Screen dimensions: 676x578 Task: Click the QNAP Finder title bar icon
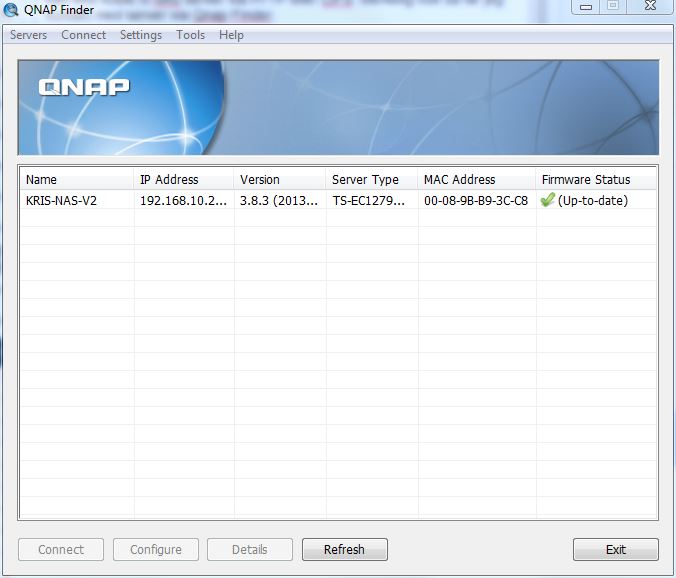[x=11, y=9]
